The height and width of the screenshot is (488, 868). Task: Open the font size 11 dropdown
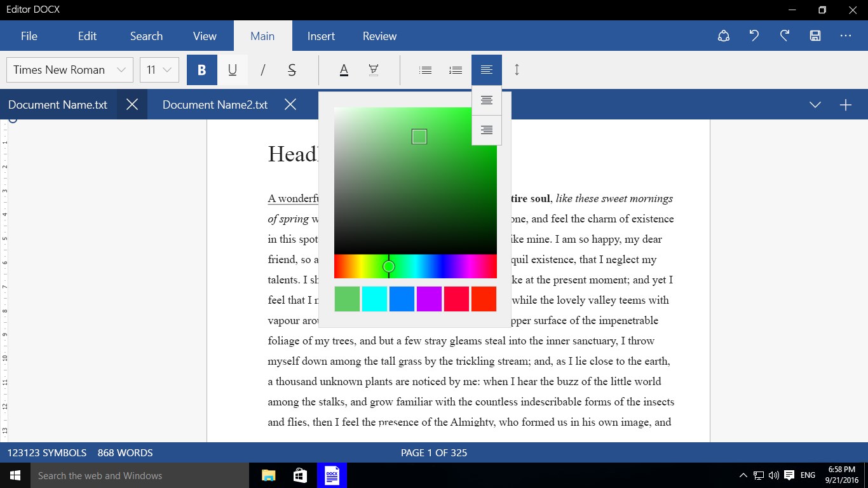[x=159, y=70]
